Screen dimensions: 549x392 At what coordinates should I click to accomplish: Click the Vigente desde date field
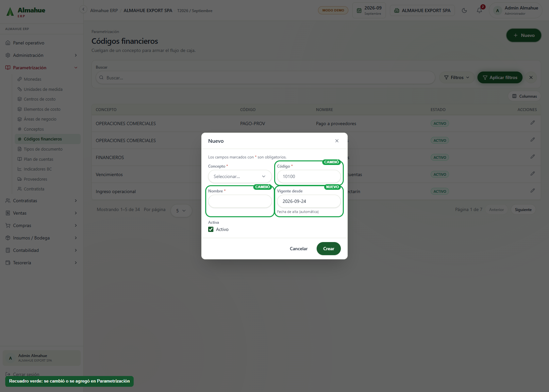[309, 201]
